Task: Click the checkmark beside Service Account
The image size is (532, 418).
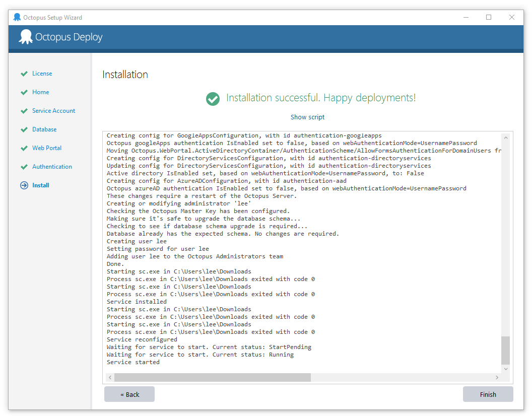Action: [24, 111]
